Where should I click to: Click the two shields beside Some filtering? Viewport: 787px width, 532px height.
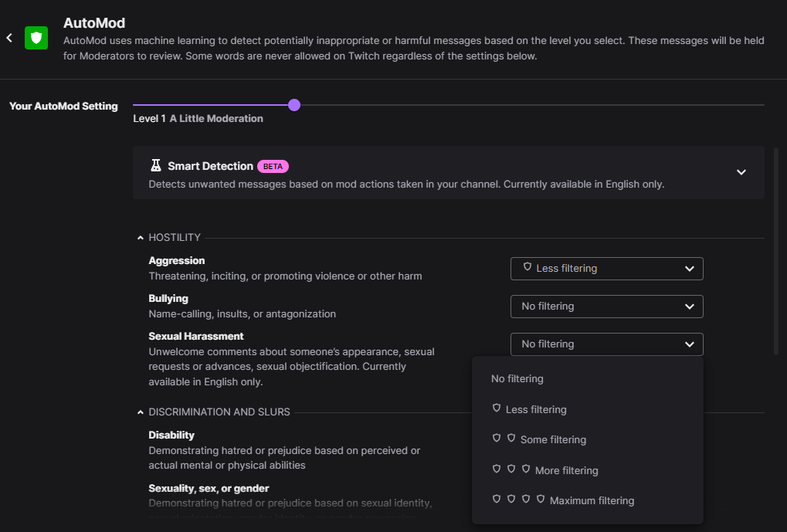504,439
